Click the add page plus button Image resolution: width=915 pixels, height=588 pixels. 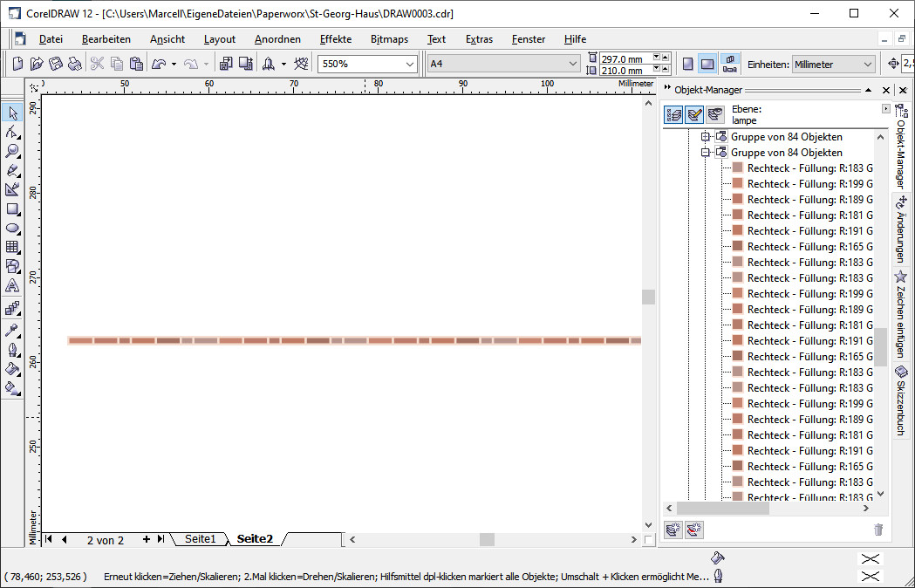tap(147, 539)
